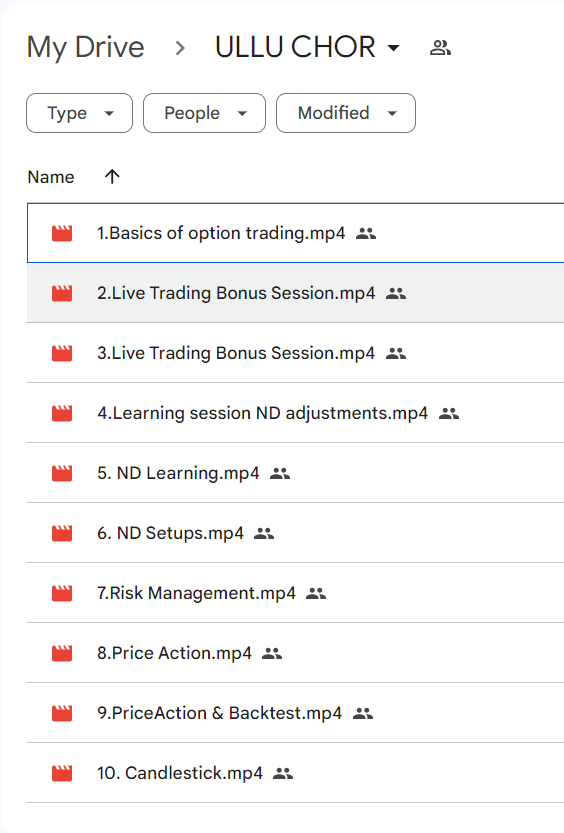Open the ULLU CHOR folder dropdown menu
This screenshot has height=833, width=564.
[307, 47]
